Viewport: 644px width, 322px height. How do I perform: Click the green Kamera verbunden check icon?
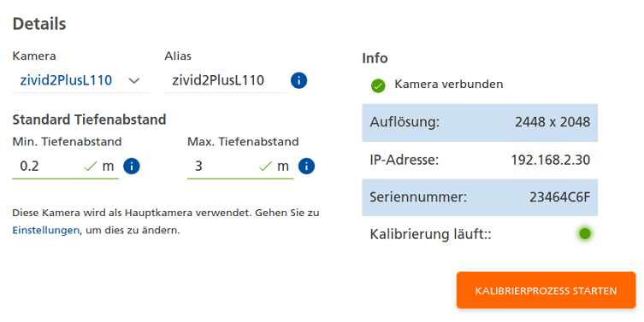click(x=378, y=85)
